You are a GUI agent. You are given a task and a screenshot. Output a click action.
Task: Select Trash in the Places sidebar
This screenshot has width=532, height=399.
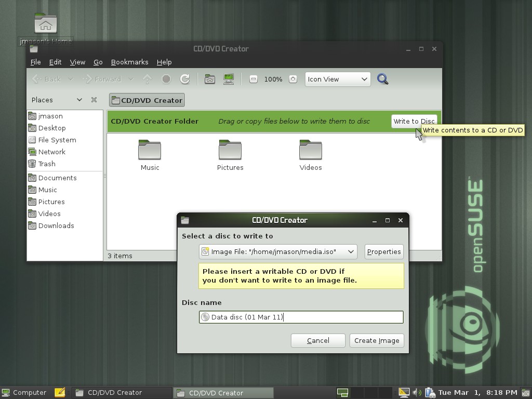[x=46, y=164]
